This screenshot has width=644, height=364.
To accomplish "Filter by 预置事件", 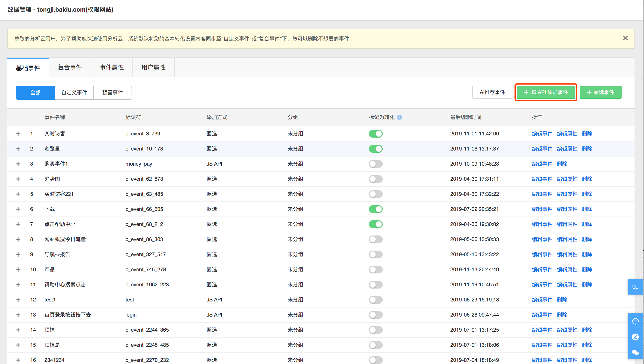I will (113, 93).
